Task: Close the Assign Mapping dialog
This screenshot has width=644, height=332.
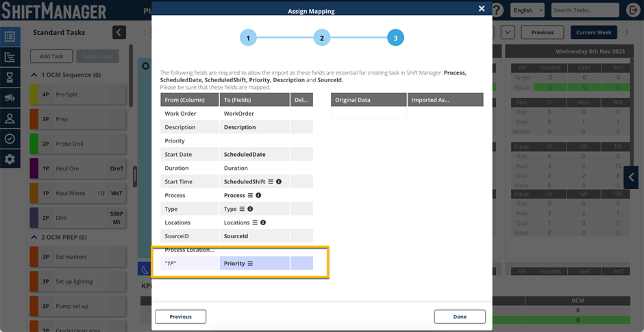Action: (482, 8)
